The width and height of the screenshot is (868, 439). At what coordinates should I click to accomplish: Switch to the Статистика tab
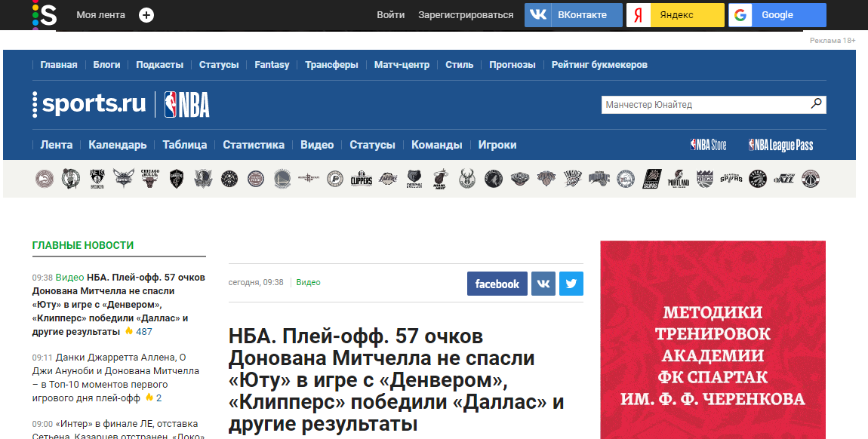(254, 145)
